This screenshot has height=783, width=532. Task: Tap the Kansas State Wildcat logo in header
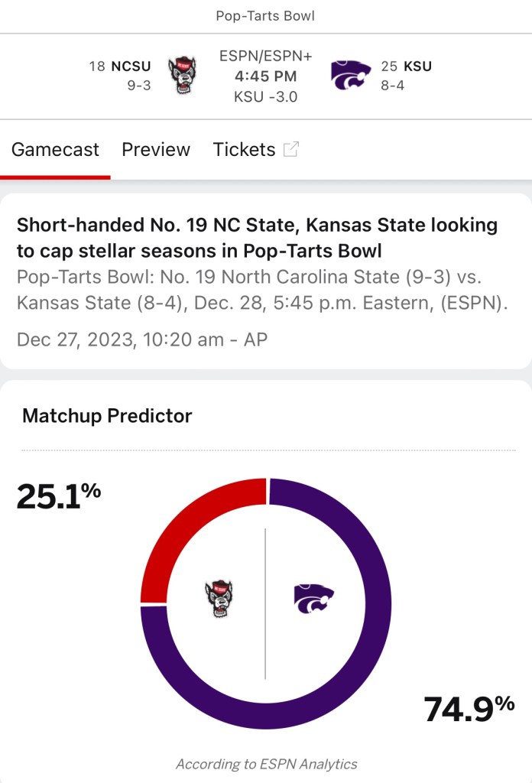point(351,76)
